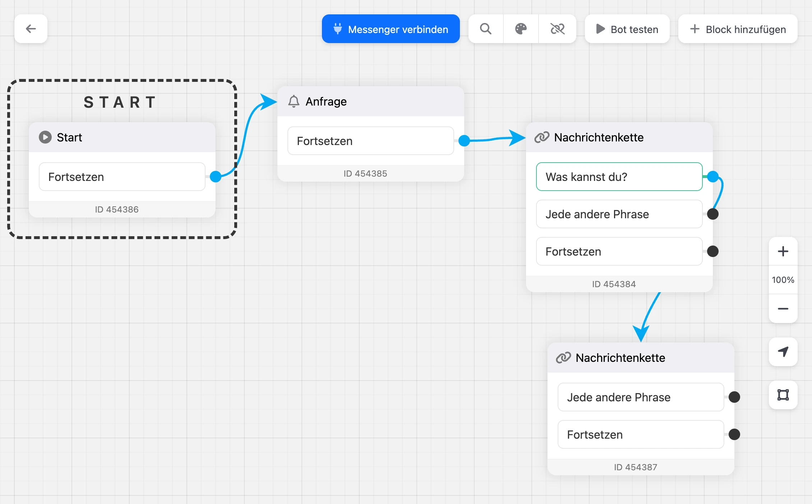Zoom out with the minus button

[783, 309]
